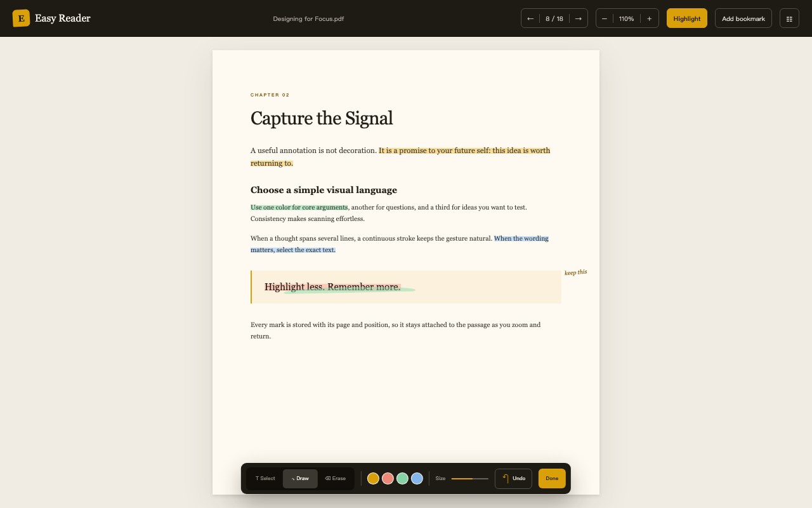The image size is (812, 508).
Task: Click the file name Designing for Focus.pdf
Action: (x=308, y=18)
